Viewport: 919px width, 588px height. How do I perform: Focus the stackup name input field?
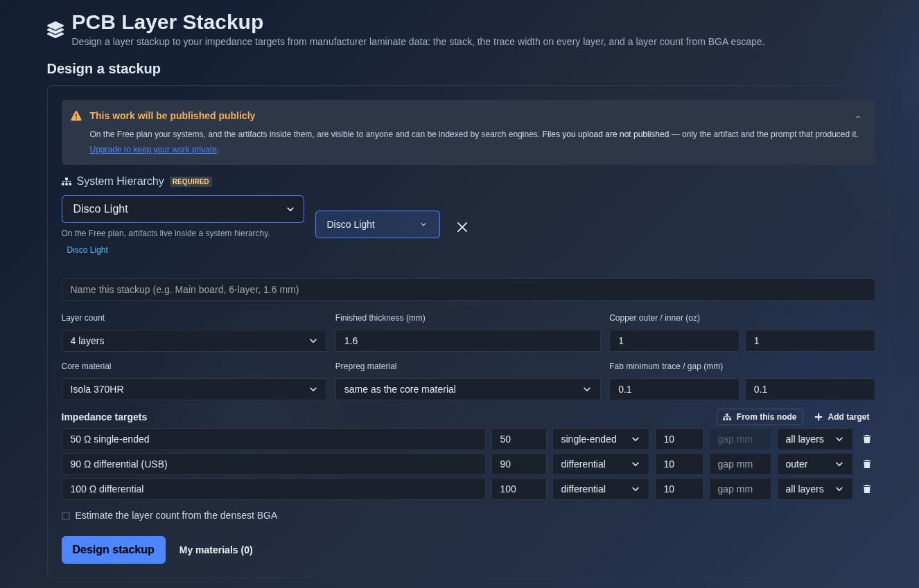pyautogui.click(x=468, y=289)
